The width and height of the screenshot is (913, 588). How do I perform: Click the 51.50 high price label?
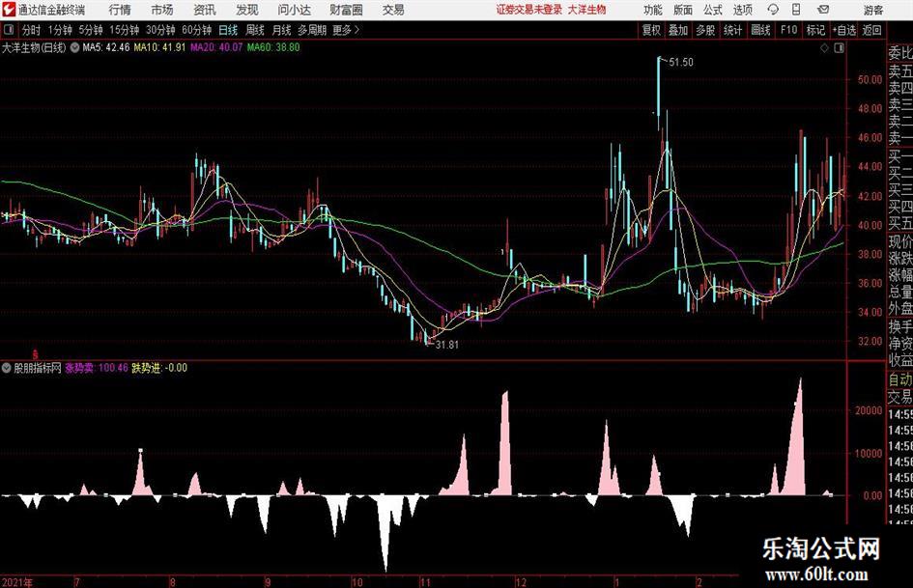point(681,63)
